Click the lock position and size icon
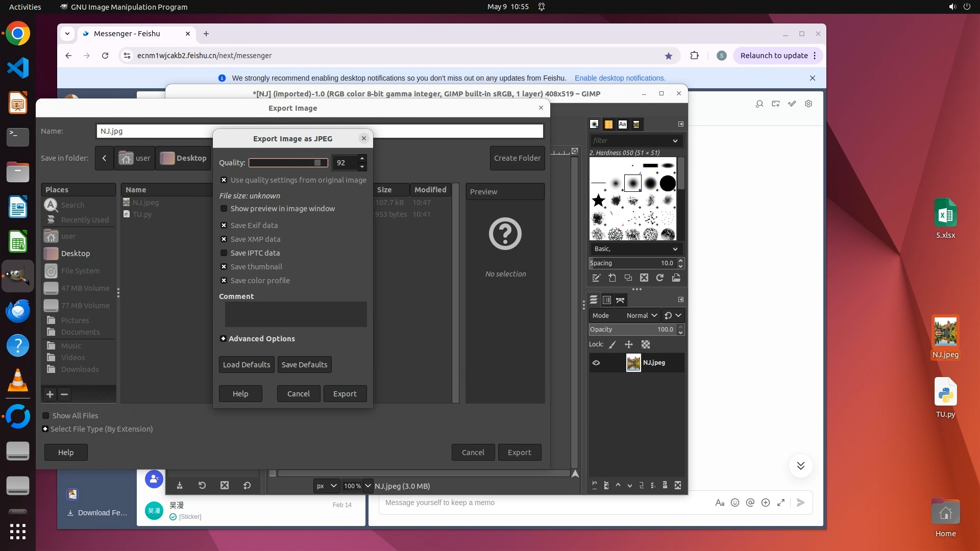Image resolution: width=980 pixels, height=551 pixels. [629, 344]
